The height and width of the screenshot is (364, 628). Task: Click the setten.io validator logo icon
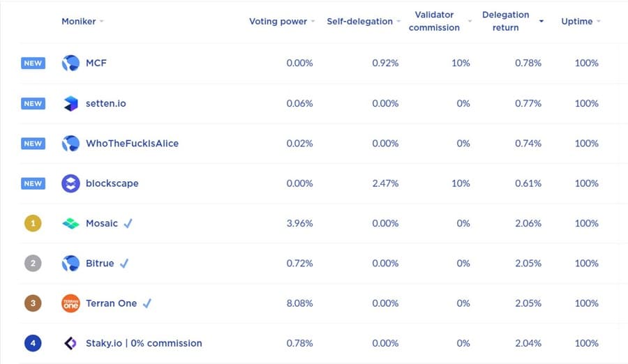pyautogui.click(x=70, y=103)
